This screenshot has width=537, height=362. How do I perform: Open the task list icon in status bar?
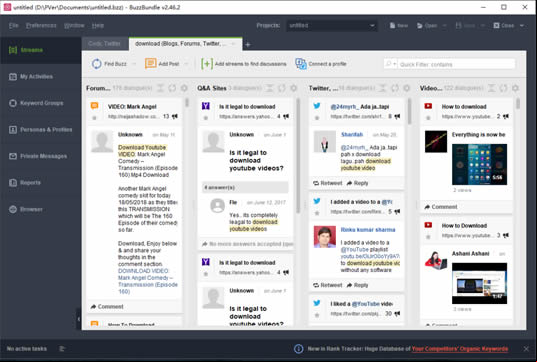click(62, 349)
